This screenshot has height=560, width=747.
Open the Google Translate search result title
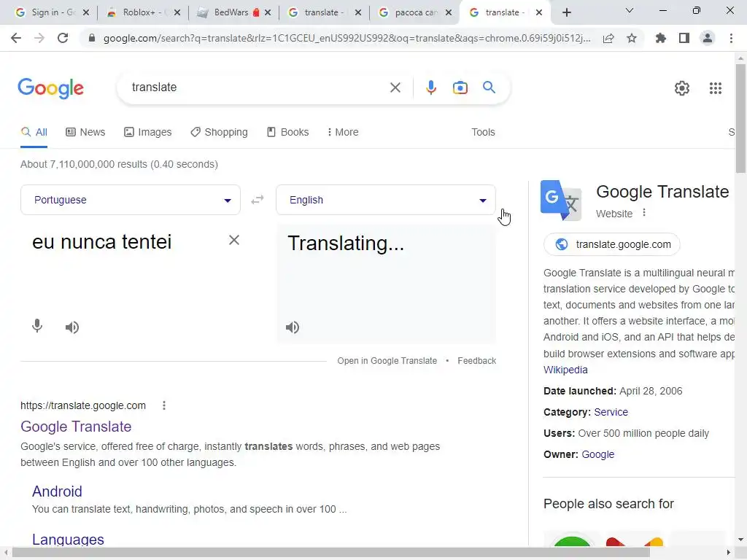(x=76, y=426)
